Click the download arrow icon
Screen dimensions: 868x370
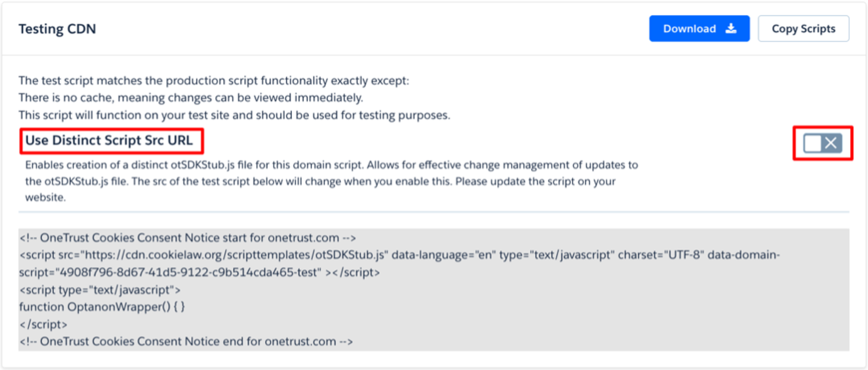tap(731, 29)
